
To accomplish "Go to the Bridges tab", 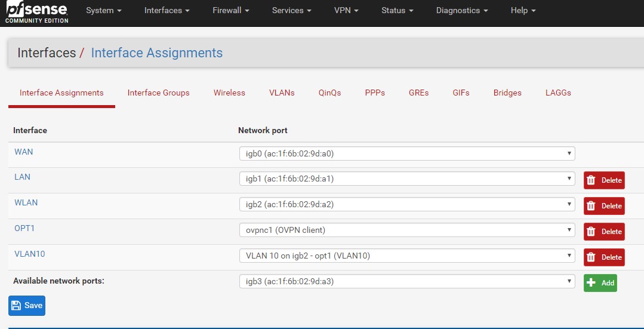I will 507,93.
